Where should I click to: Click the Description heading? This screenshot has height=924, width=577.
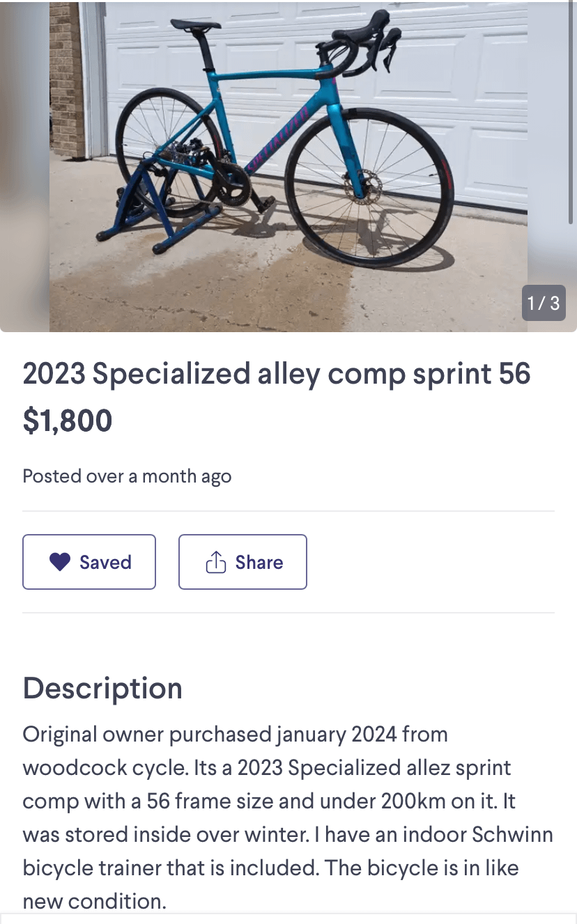point(102,688)
